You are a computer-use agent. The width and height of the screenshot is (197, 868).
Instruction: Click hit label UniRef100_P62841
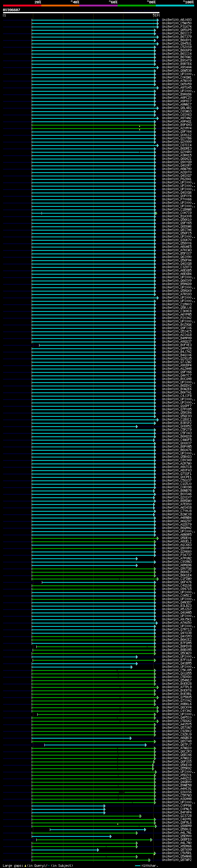177,179
